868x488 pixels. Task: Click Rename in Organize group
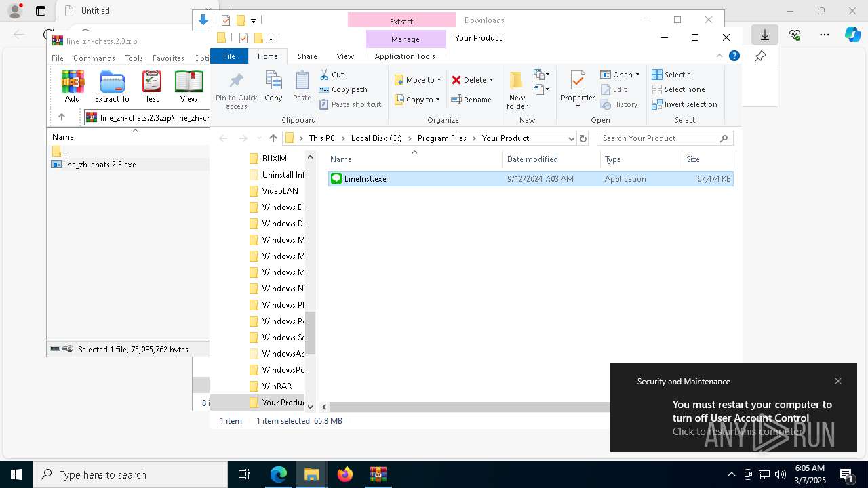(471, 100)
